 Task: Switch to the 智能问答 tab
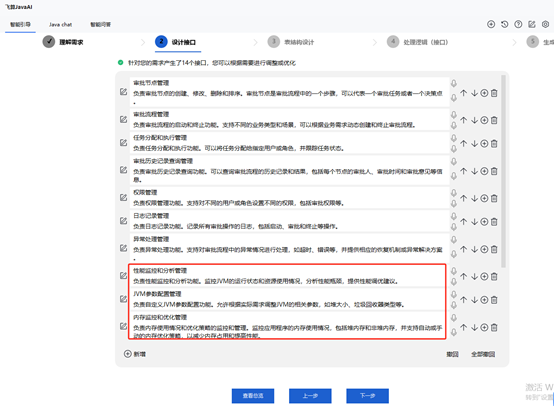tap(101, 24)
